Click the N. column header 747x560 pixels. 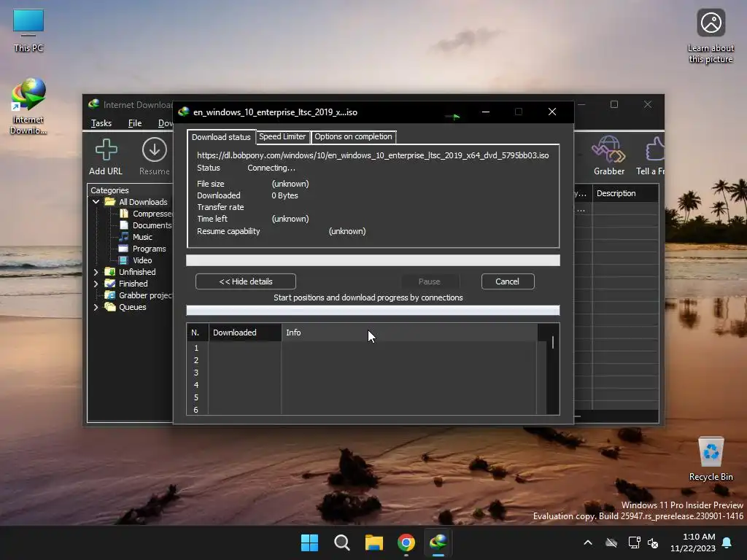coord(198,332)
